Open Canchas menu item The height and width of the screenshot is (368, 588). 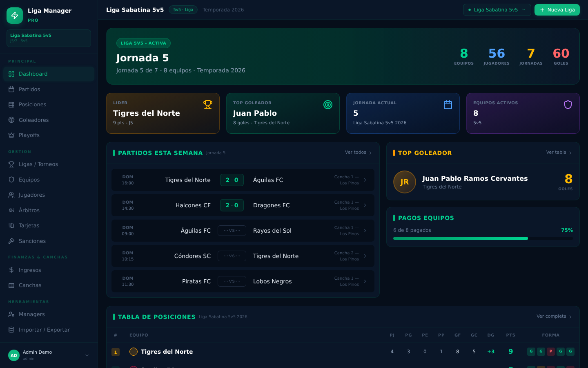point(49,285)
